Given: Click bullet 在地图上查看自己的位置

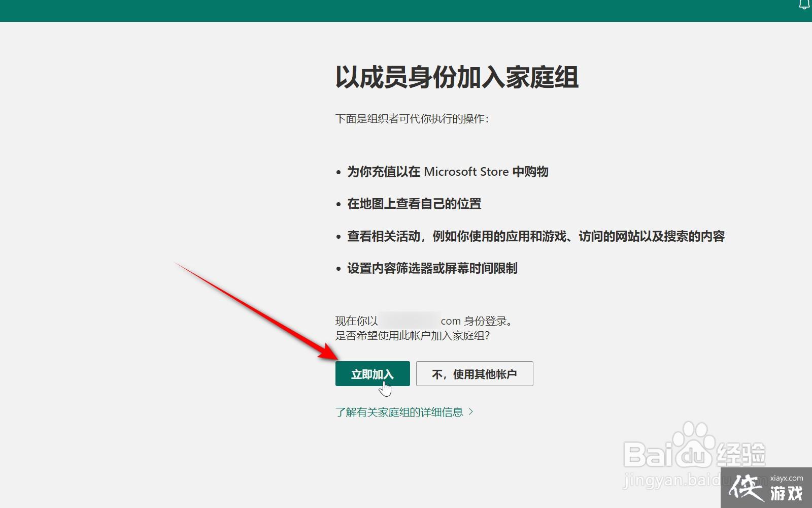Looking at the screenshot, I should (x=414, y=204).
